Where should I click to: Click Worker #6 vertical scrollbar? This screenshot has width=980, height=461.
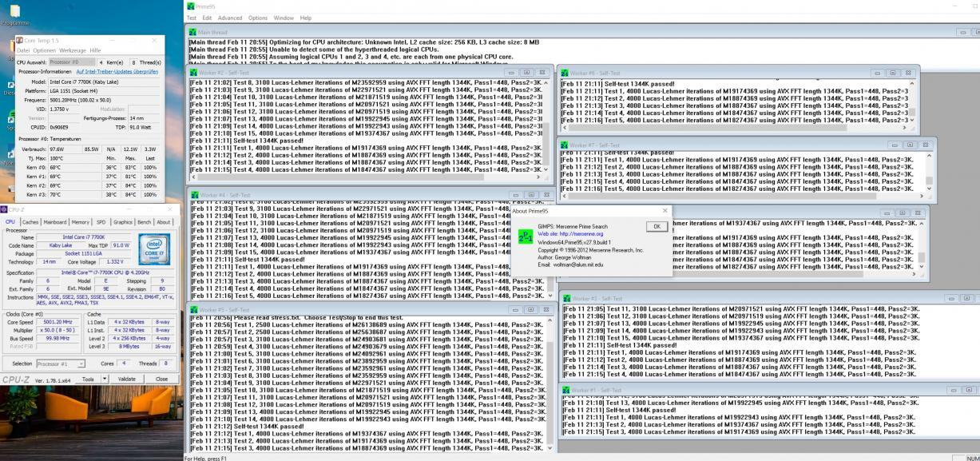(913, 102)
